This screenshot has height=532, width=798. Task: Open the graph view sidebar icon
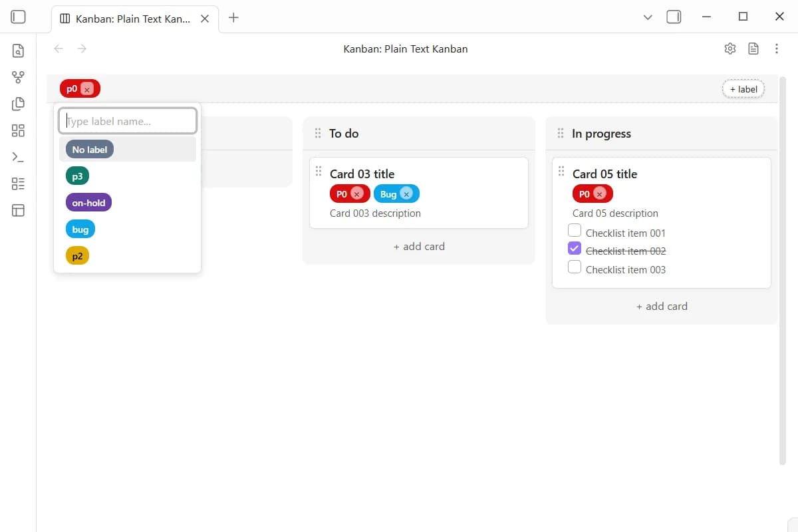[19, 77]
